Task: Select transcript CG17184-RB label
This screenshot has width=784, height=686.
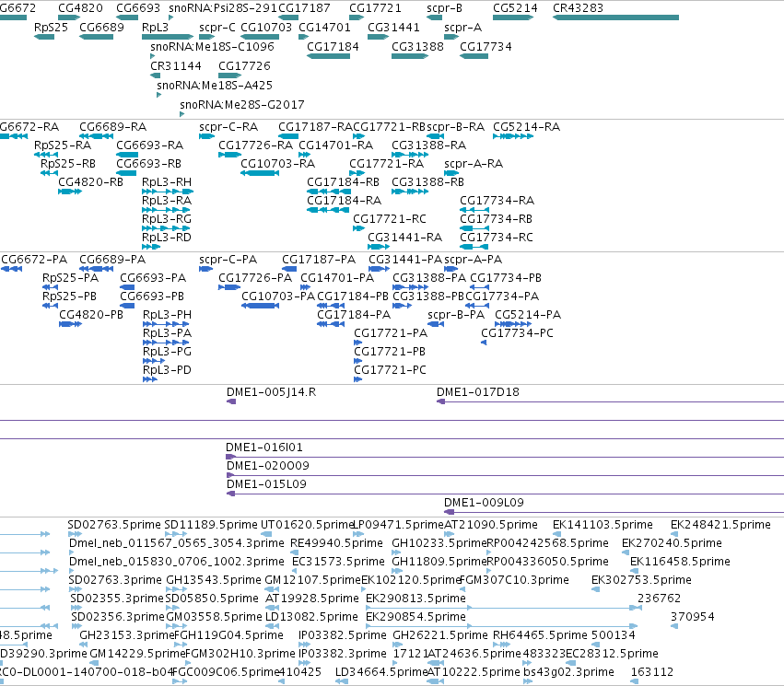Action: coord(343,182)
